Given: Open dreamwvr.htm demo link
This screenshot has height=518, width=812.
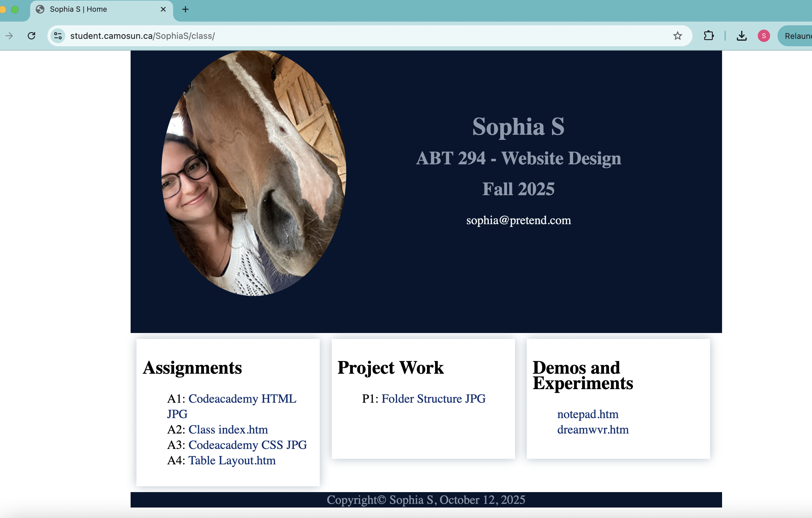Looking at the screenshot, I should (592, 430).
